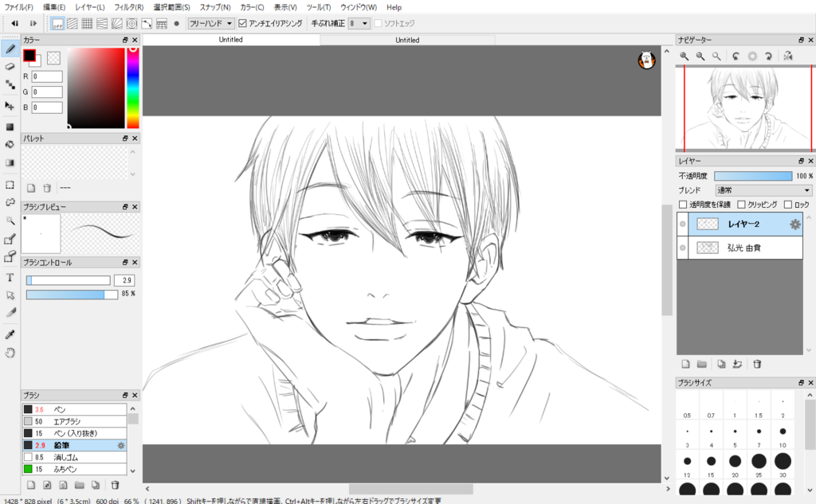The height and width of the screenshot is (504, 816).
Task: Select the Text tool
Action: point(10,277)
